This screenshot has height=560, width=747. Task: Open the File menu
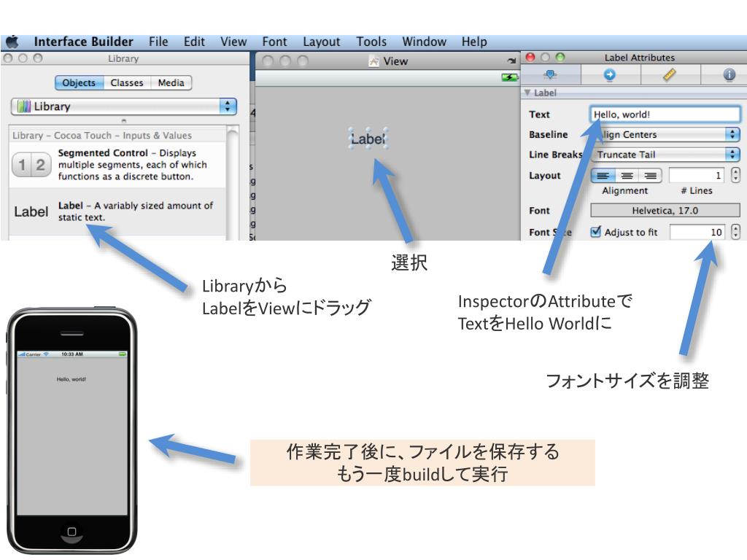(158, 42)
